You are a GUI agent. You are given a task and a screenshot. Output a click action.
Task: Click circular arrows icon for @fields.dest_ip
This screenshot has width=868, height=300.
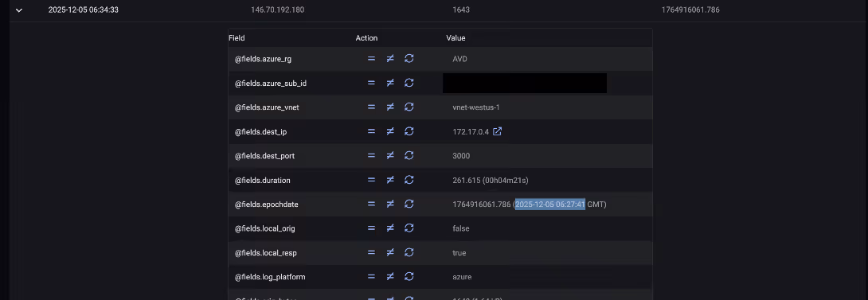(x=409, y=132)
